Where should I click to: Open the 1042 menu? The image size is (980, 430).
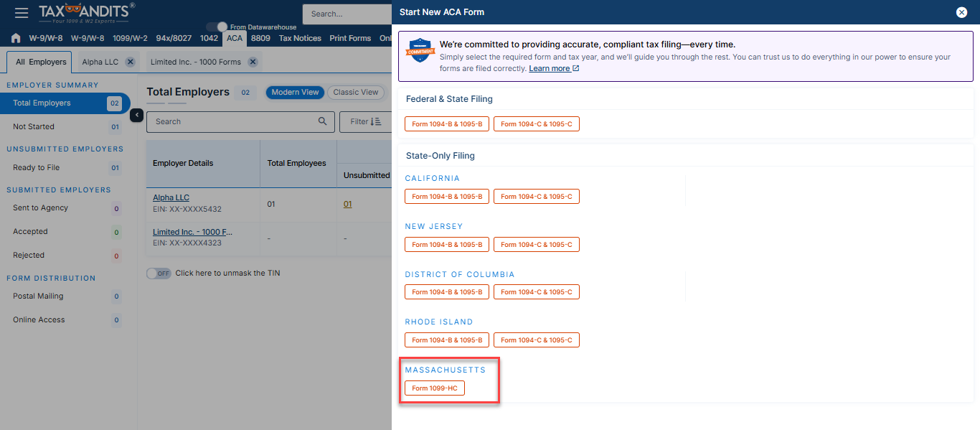tap(209, 39)
